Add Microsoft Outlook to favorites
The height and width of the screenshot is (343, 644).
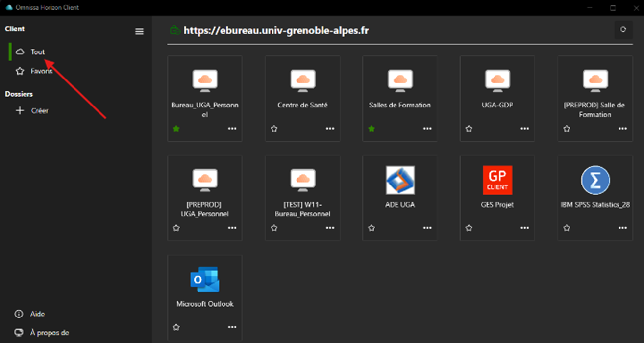coord(176,327)
